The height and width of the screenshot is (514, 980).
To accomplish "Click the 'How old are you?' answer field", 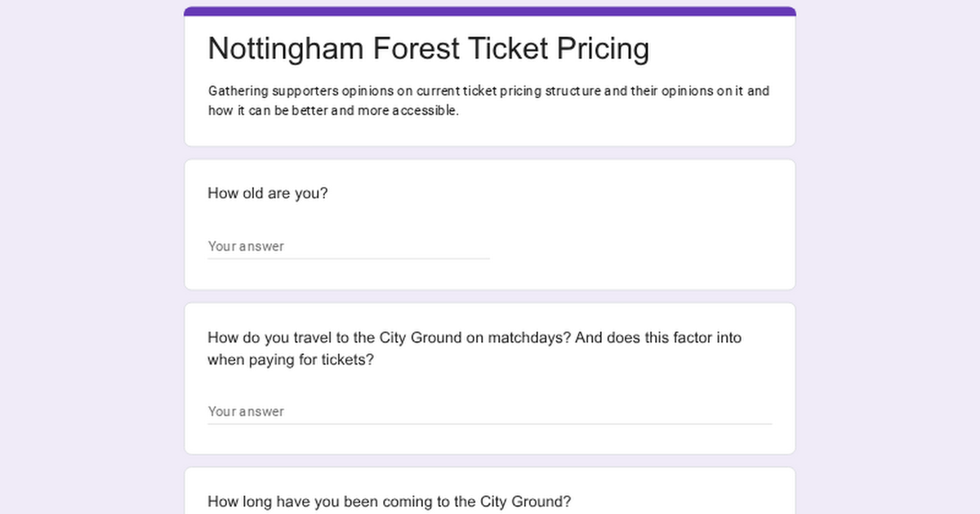I will pos(348,246).
